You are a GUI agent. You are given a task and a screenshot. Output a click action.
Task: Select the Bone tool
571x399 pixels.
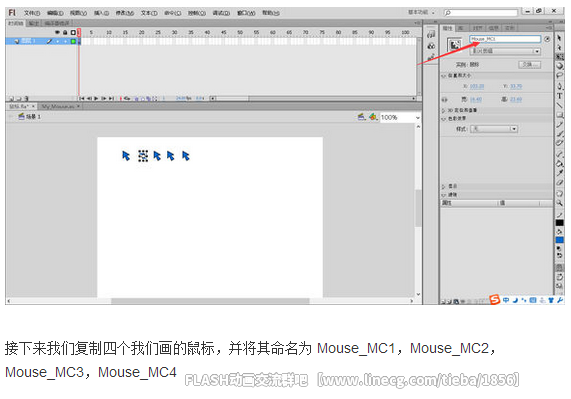pyautogui.click(x=559, y=154)
